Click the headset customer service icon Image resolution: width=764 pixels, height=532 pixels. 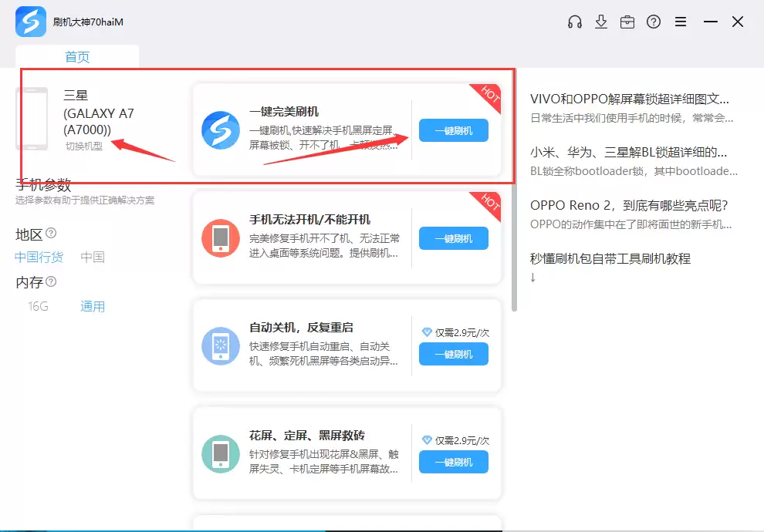tap(574, 22)
